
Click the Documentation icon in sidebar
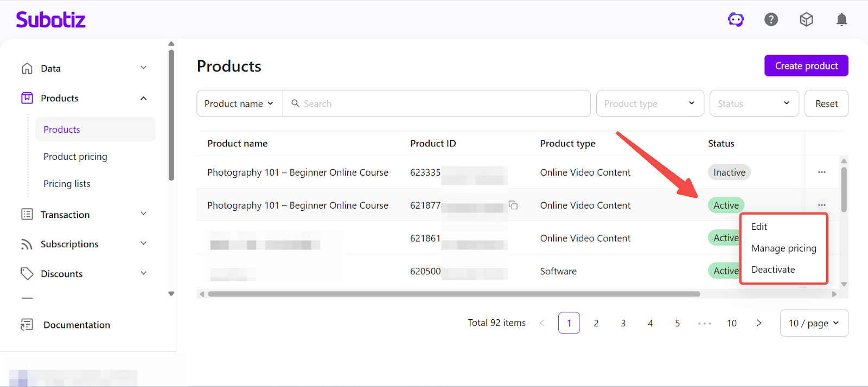27,325
